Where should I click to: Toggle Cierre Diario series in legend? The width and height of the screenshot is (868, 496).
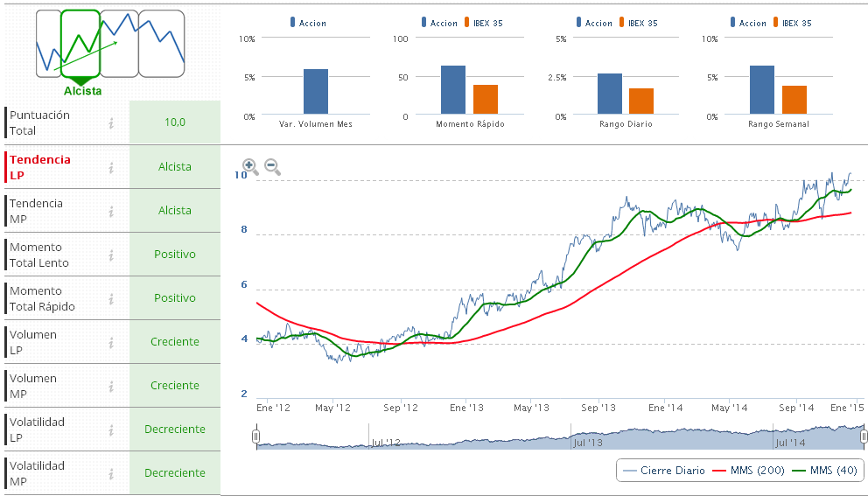(663, 471)
